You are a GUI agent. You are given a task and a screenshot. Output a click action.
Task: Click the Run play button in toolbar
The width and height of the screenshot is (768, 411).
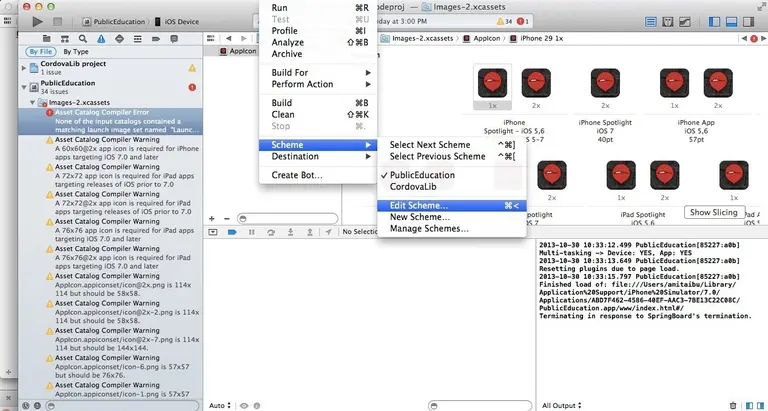pyautogui.click(x=37, y=22)
